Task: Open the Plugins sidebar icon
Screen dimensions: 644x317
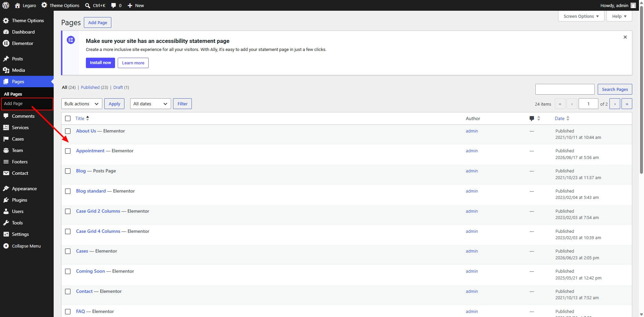Action: 6,200
